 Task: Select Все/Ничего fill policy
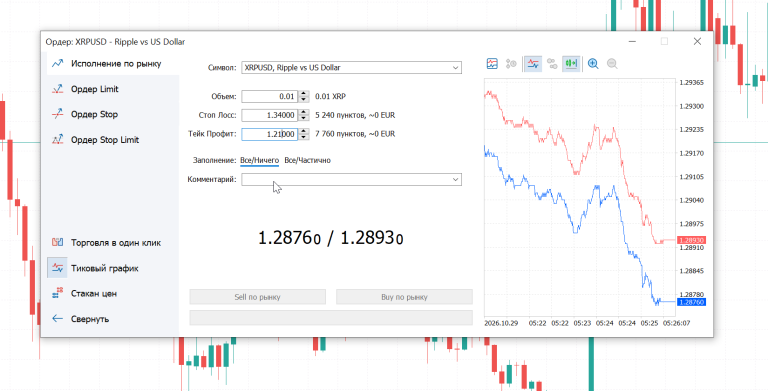(x=260, y=160)
